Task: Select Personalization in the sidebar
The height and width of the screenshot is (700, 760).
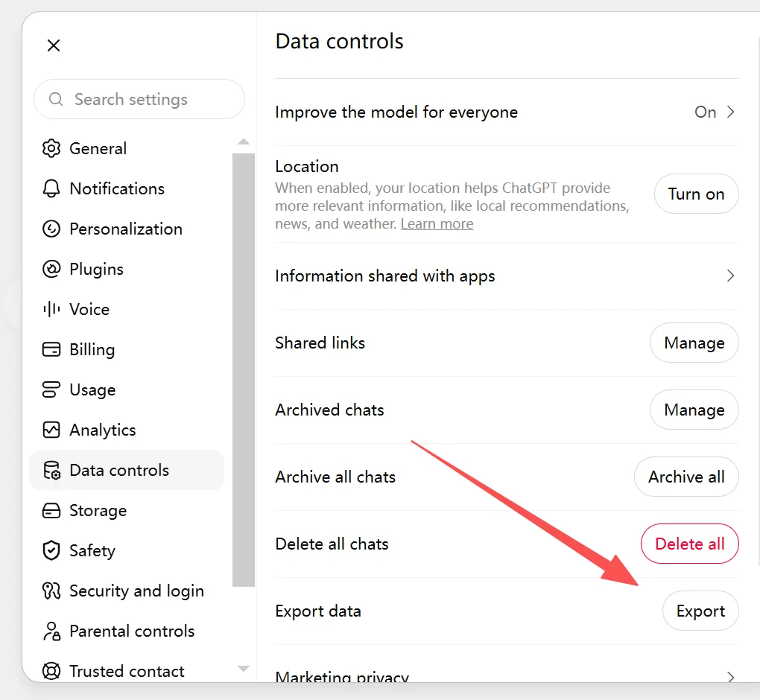Action: pos(127,229)
